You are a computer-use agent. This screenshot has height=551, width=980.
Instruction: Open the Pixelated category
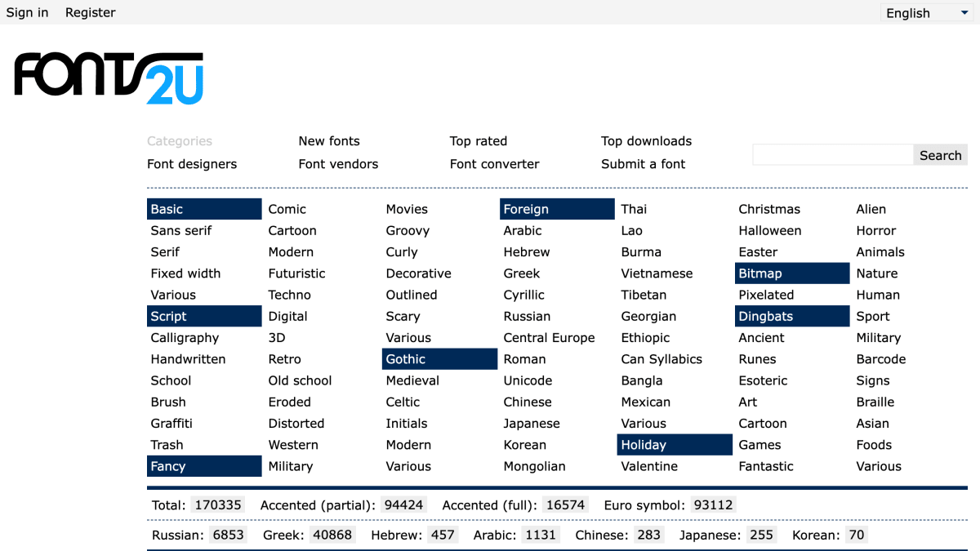pos(766,295)
